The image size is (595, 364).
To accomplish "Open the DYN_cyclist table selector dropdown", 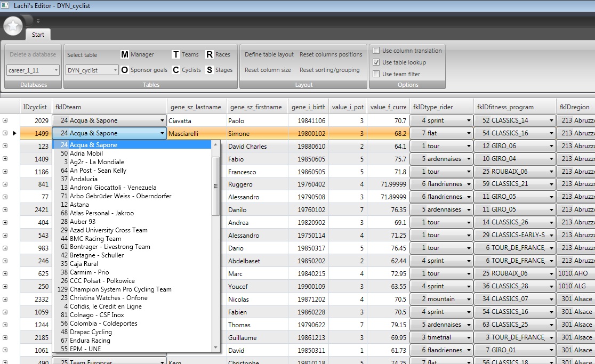I will click(92, 70).
